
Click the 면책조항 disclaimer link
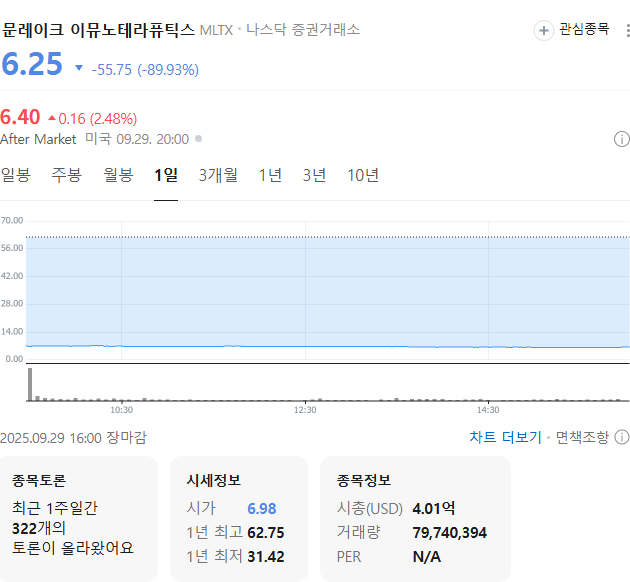[581, 437]
